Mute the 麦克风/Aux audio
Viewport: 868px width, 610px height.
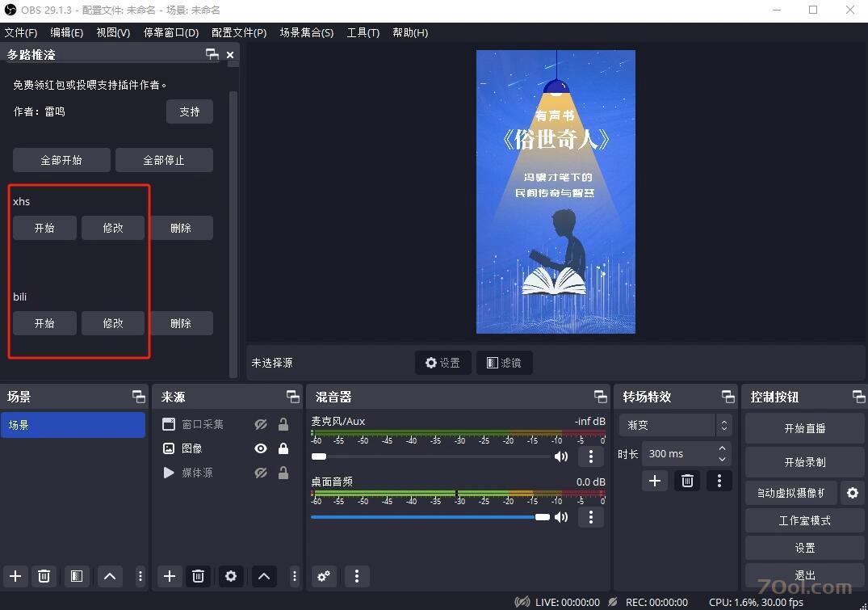pyautogui.click(x=560, y=456)
